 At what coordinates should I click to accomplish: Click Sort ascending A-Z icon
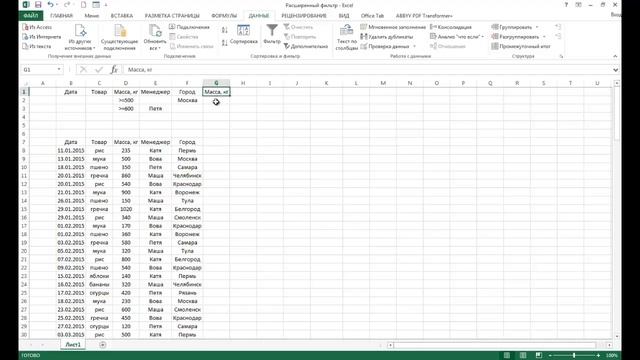point(224,30)
